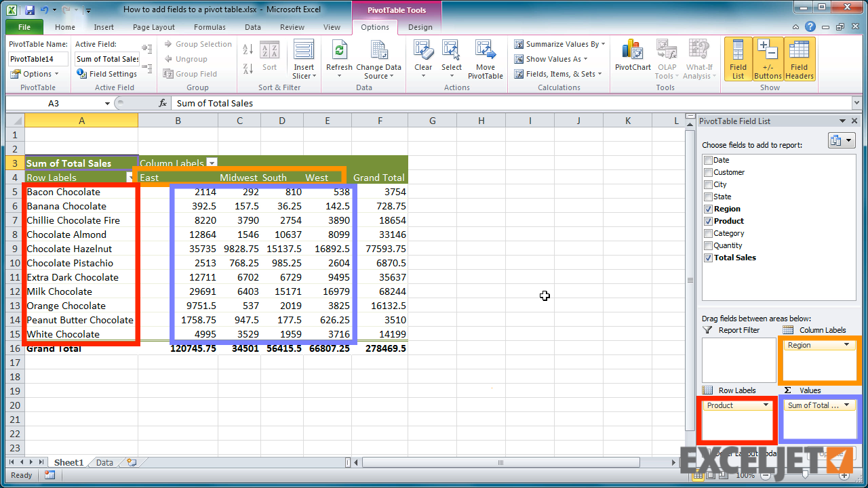Screen dimensions: 868x488
Task: Select the Data sheet tab
Action: [104, 462]
